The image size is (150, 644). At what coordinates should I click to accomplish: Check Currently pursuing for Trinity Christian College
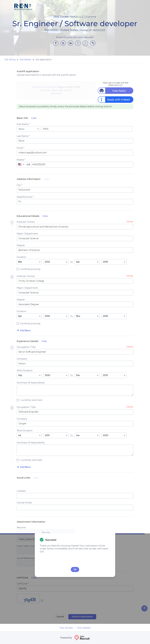click(x=18, y=323)
